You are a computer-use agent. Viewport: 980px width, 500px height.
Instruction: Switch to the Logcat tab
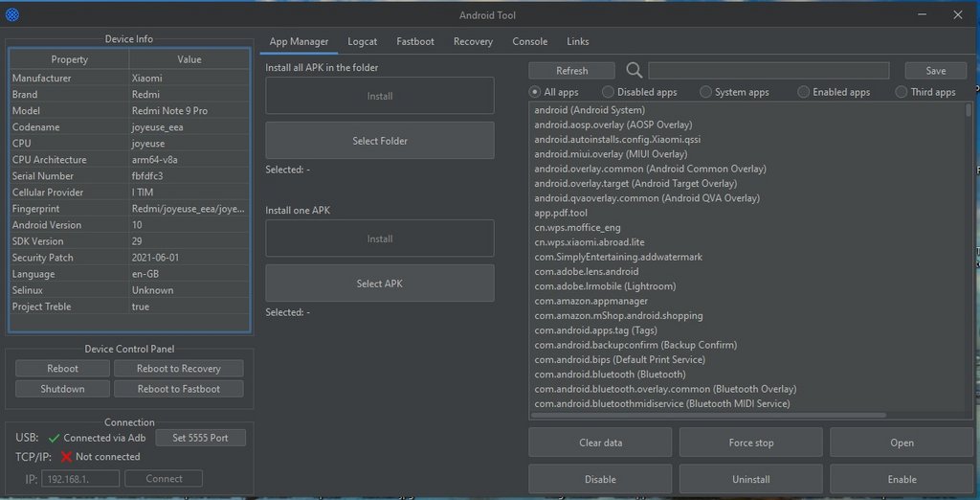[363, 42]
